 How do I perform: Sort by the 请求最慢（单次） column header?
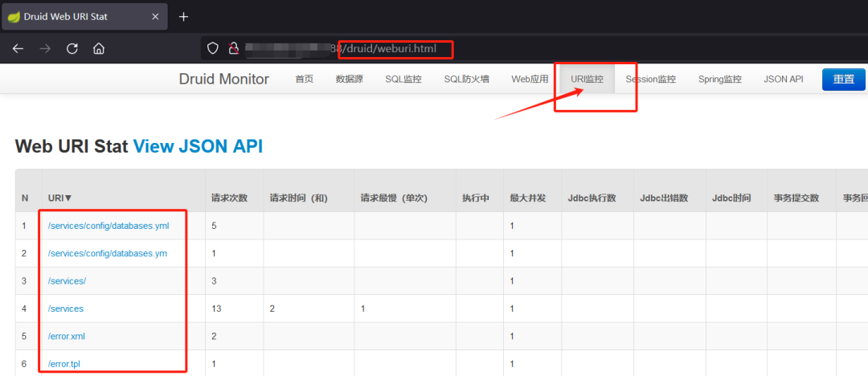click(x=394, y=198)
